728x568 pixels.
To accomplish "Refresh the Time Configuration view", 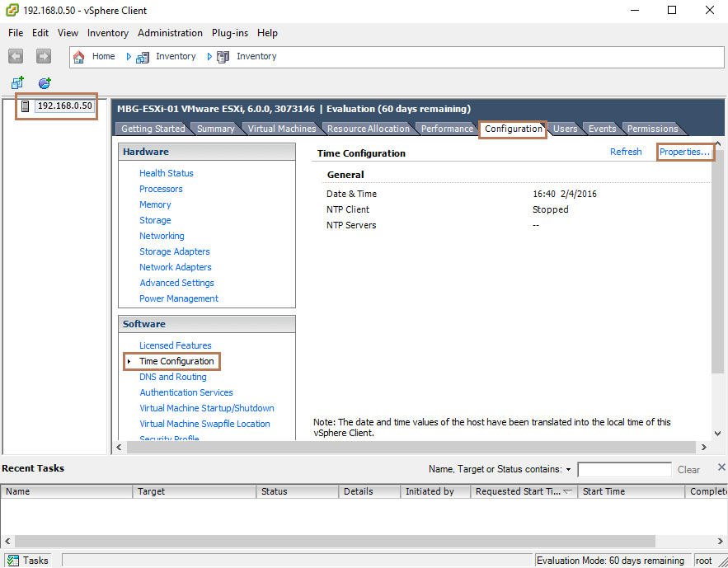I will (626, 152).
